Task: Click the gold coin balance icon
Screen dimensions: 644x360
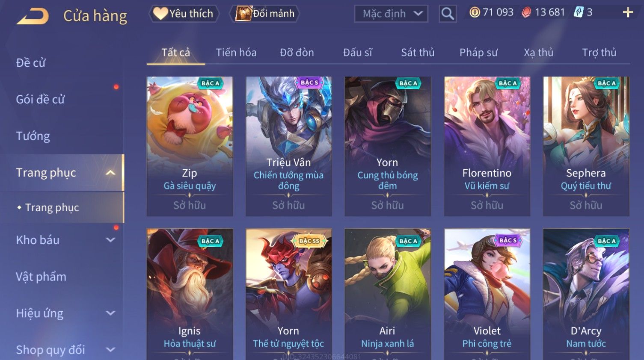Action: click(x=475, y=12)
